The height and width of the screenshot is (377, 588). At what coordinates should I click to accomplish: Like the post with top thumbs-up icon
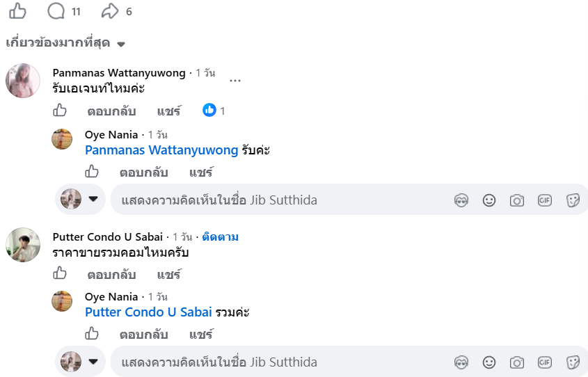[17, 11]
